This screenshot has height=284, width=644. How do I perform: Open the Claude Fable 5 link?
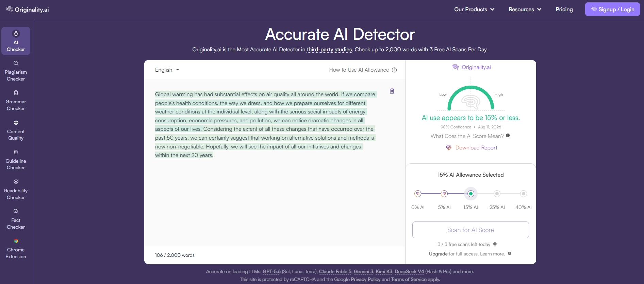(x=335, y=271)
